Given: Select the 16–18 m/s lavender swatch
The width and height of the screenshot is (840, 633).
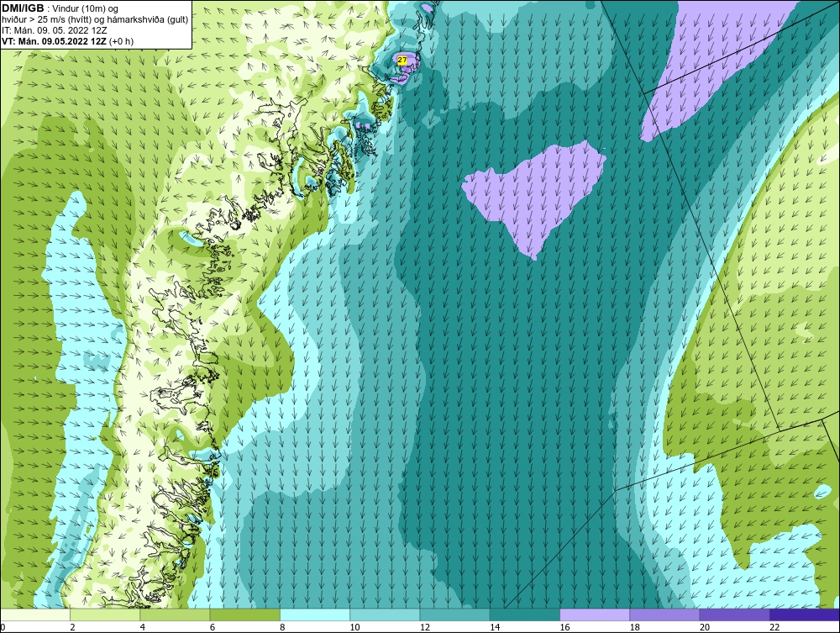Looking at the screenshot, I should (x=595, y=615).
